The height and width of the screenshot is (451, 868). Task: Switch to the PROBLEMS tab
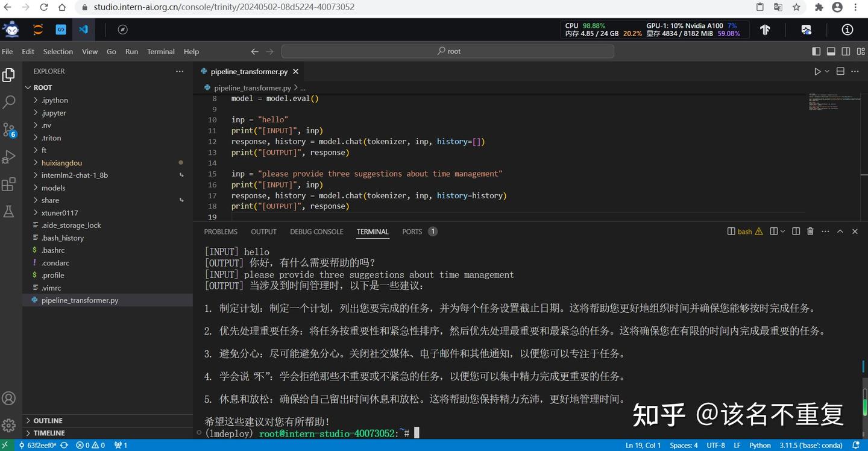tap(221, 232)
